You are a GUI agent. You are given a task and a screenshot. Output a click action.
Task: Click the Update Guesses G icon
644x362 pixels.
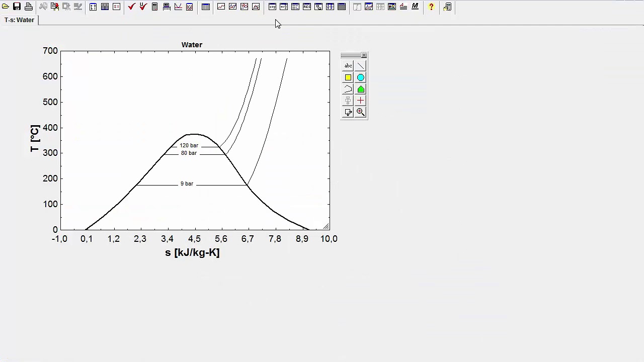190,7
